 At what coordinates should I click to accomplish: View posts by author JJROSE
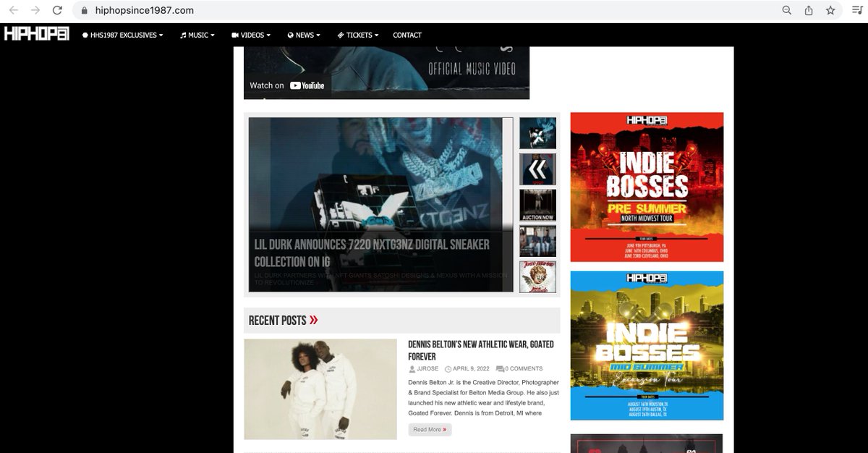pyautogui.click(x=427, y=369)
